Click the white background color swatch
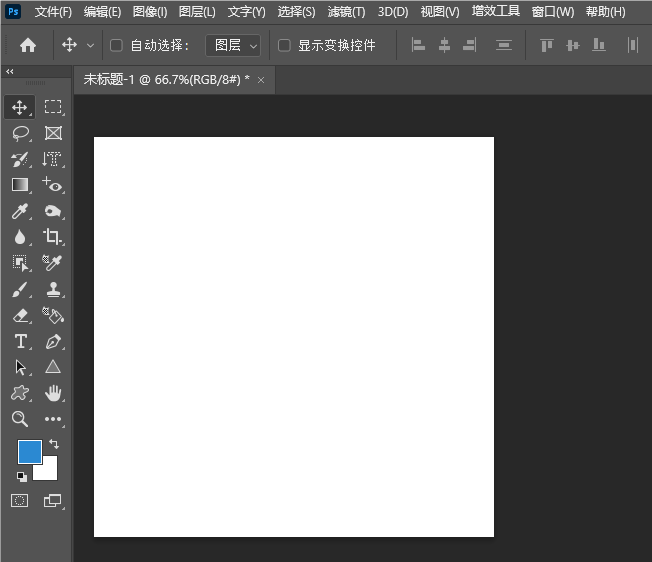The height and width of the screenshot is (562, 652). 49,472
